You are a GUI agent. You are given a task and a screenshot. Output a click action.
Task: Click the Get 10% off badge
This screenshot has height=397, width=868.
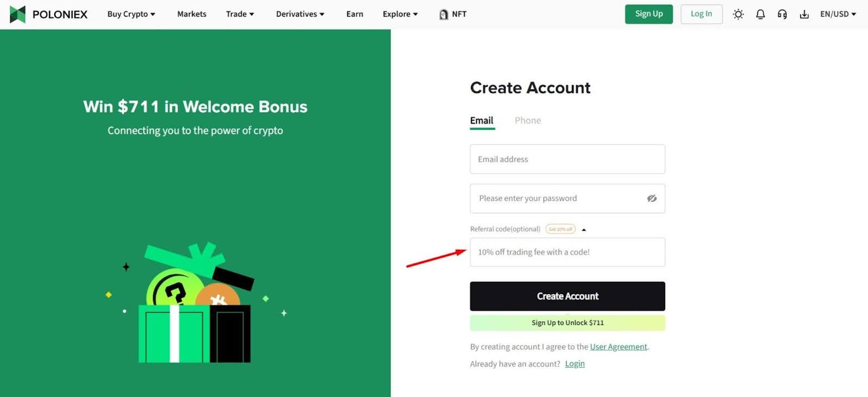560,229
